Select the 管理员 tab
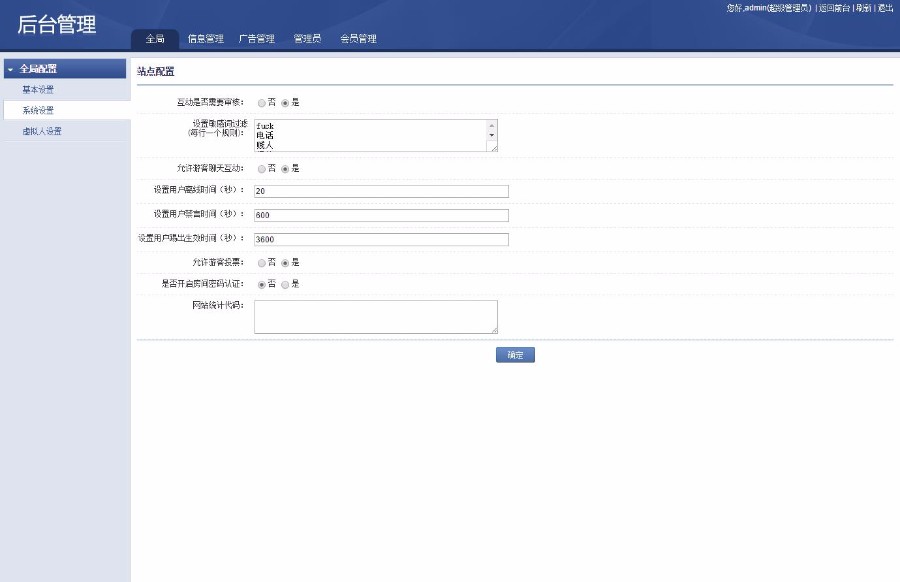Viewport: 900px width, 582px height. [303, 38]
